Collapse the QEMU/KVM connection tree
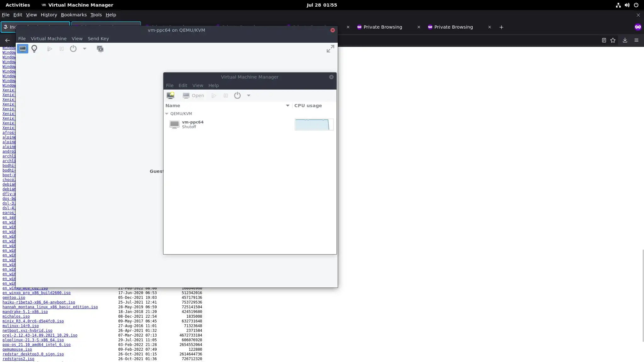 click(x=167, y=114)
